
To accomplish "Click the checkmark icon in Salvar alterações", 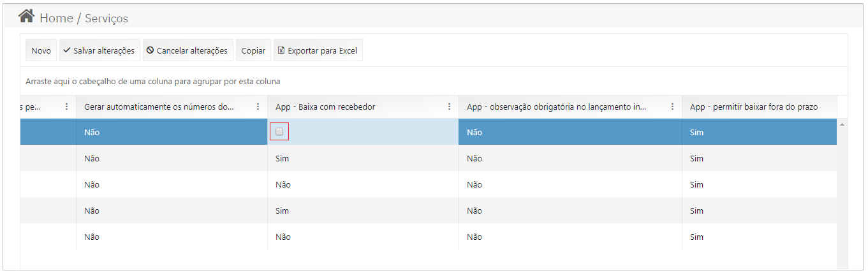I will (67, 50).
